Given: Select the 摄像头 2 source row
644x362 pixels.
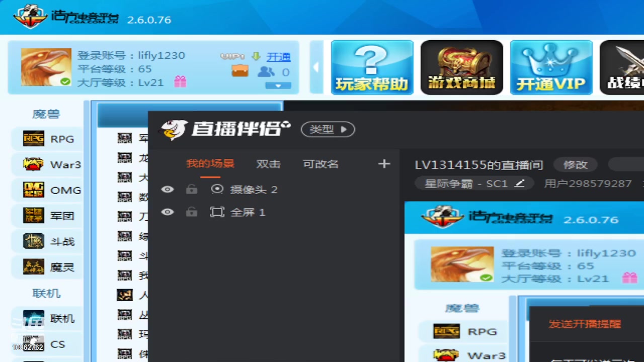Looking at the screenshot, I should point(274,190).
